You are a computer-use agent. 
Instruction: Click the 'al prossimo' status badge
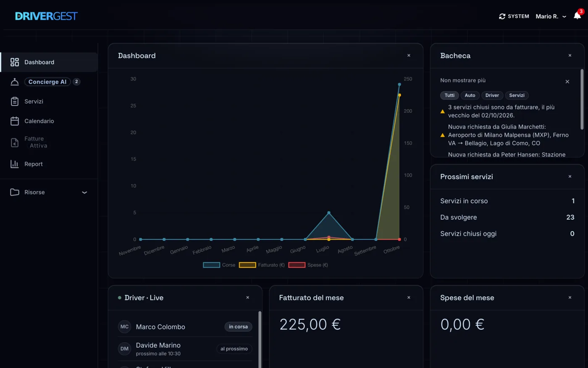[x=234, y=349]
